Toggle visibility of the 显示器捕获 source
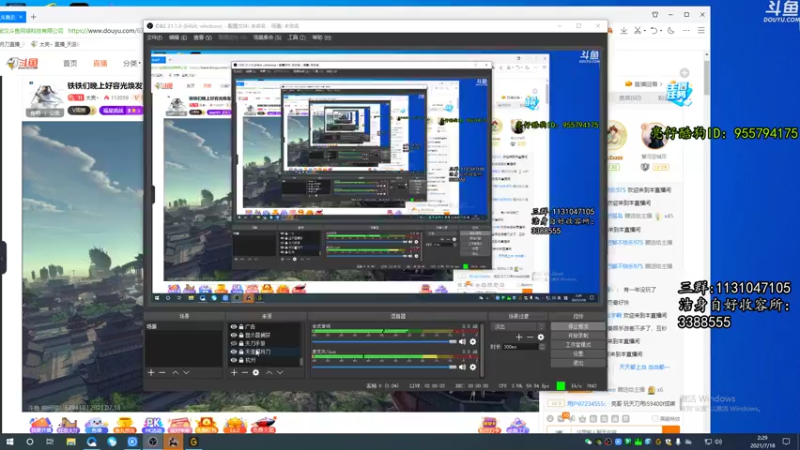 click(x=234, y=335)
